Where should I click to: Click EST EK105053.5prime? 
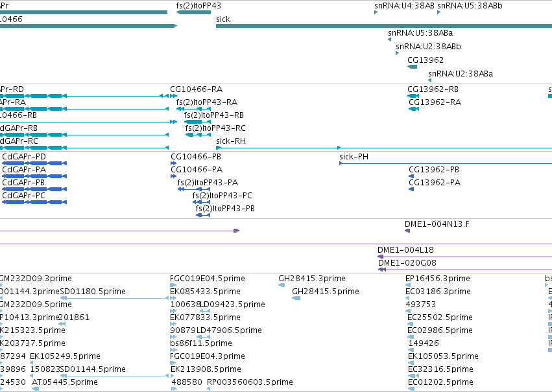coord(443,357)
